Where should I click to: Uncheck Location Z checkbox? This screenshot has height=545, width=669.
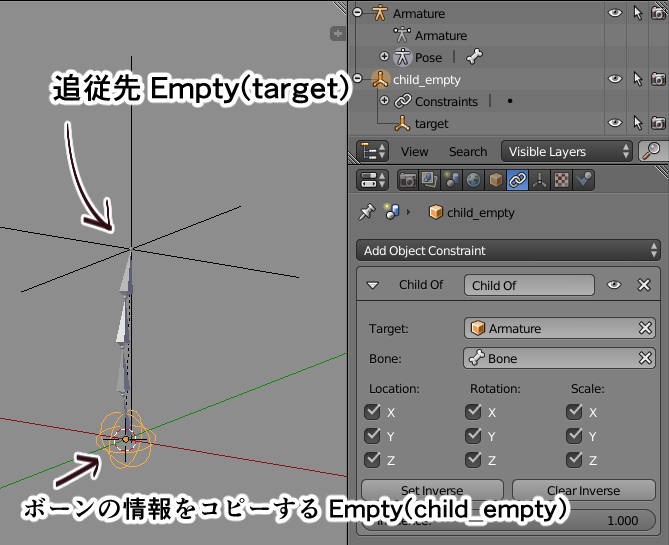pyautogui.click(x=372, y=460)
